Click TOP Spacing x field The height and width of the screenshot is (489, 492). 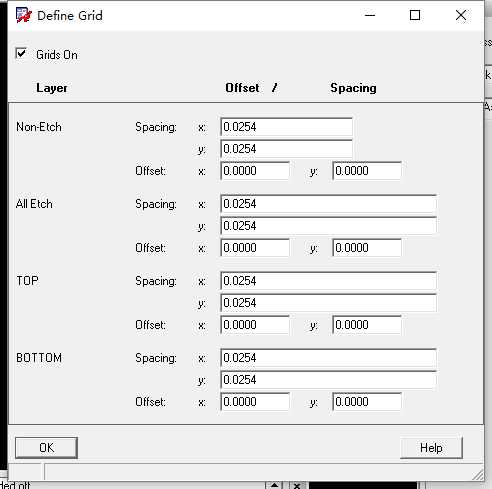pyautogui.click(x=328, y=281)
